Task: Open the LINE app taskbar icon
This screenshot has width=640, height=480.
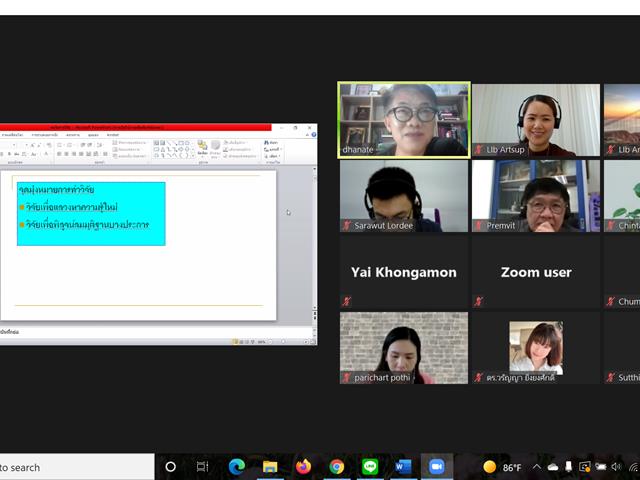Action: [370, 467]
